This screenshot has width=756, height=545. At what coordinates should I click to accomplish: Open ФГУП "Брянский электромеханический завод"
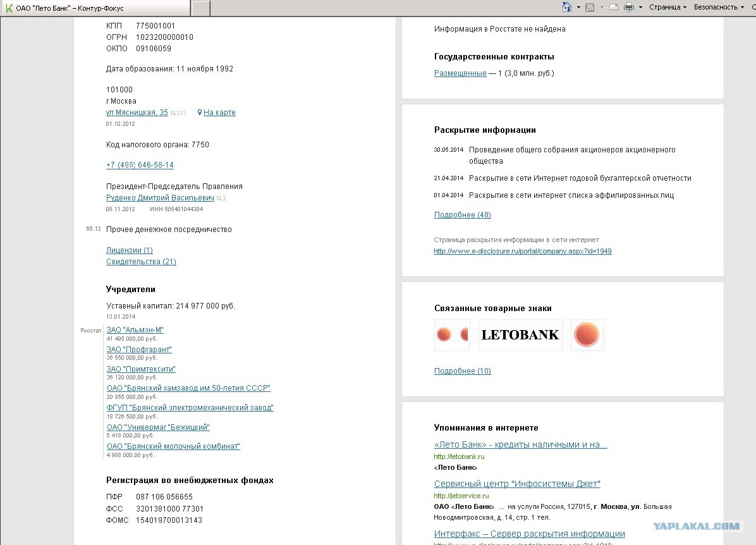click(x=190, y=408)
